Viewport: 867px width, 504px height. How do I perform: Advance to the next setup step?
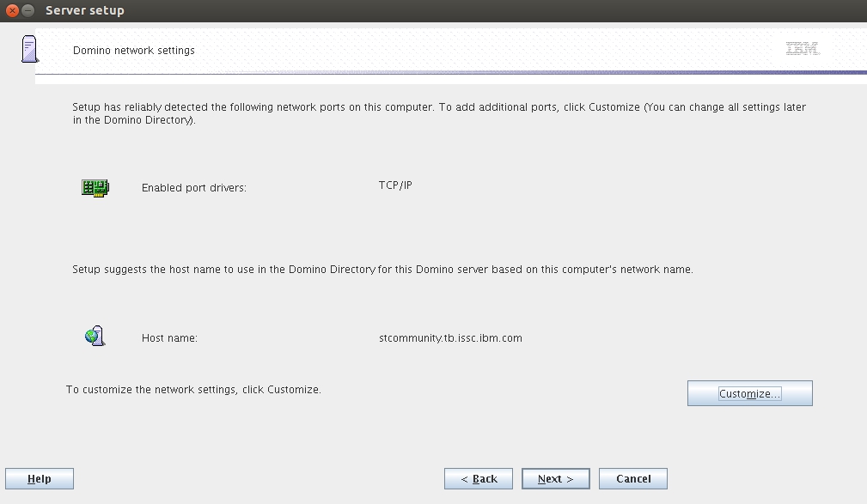coord(555,478)
